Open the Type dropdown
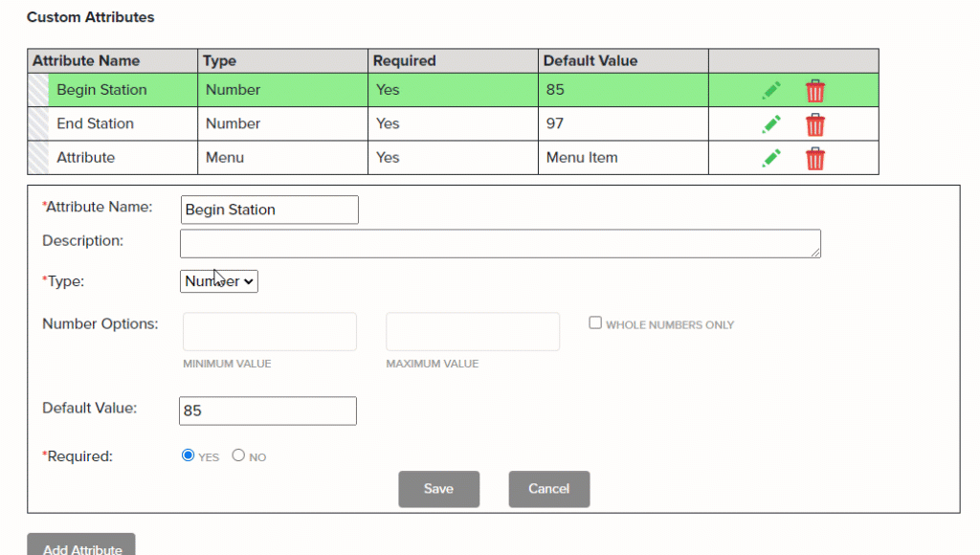The width and height of the screenshot is (980, 555). click(218, 280)
